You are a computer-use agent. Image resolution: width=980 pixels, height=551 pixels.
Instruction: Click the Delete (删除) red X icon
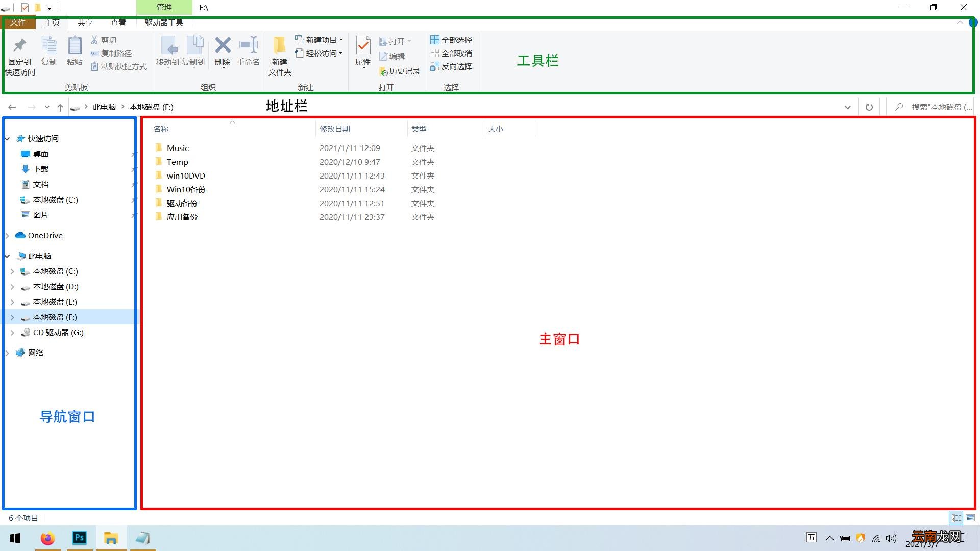click(223, 45)
